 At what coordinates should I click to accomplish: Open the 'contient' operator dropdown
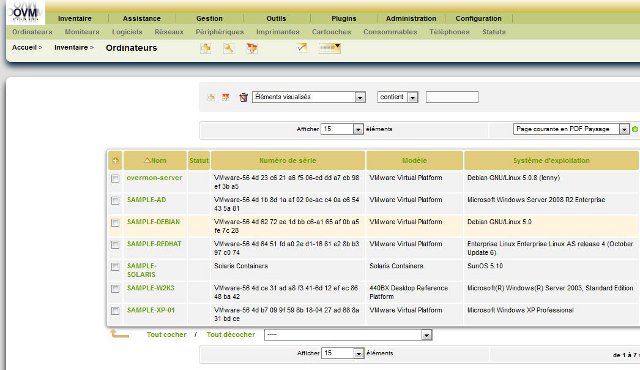(397, 97)
